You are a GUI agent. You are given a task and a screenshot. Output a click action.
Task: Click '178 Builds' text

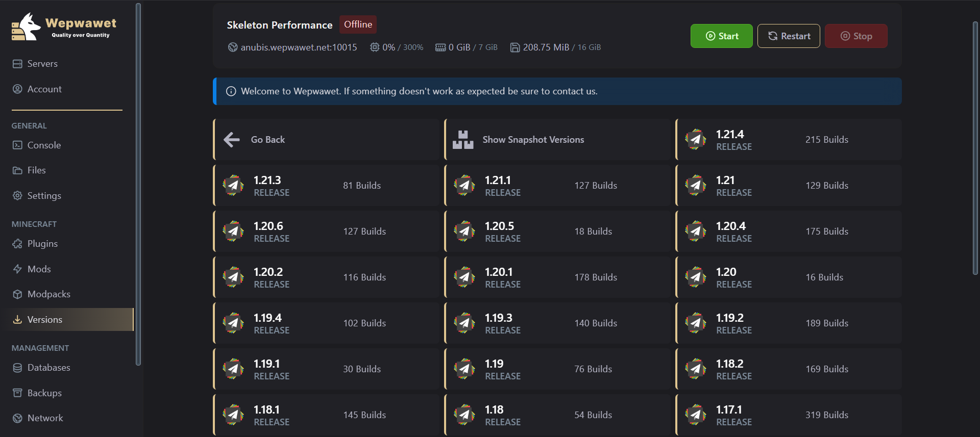[x=596, y=277]
